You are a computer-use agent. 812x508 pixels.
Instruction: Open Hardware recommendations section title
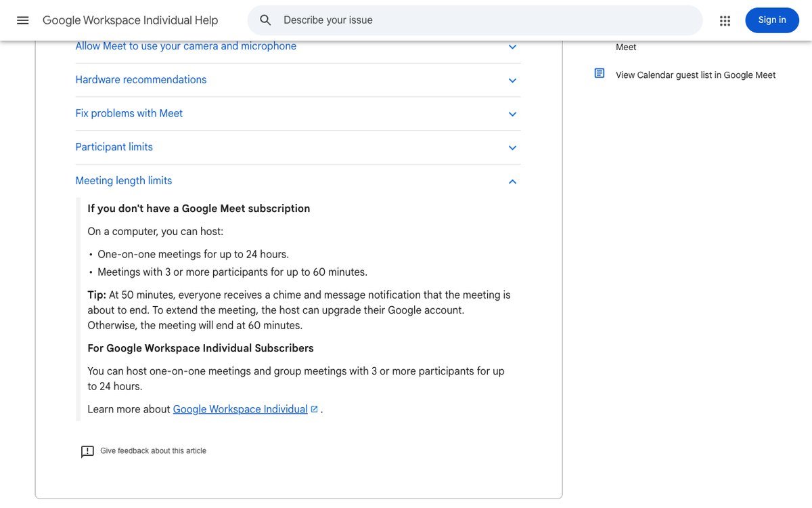pos(141,80)
